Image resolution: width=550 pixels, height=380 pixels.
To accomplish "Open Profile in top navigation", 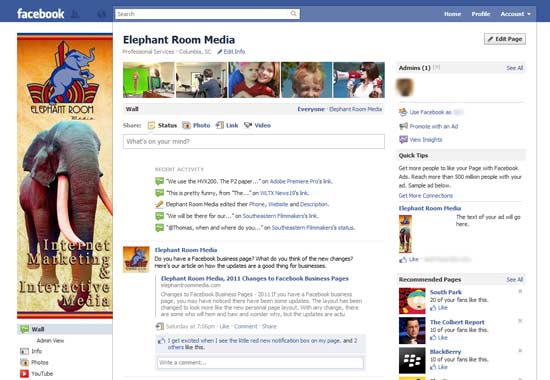I will tap(481, 14).
